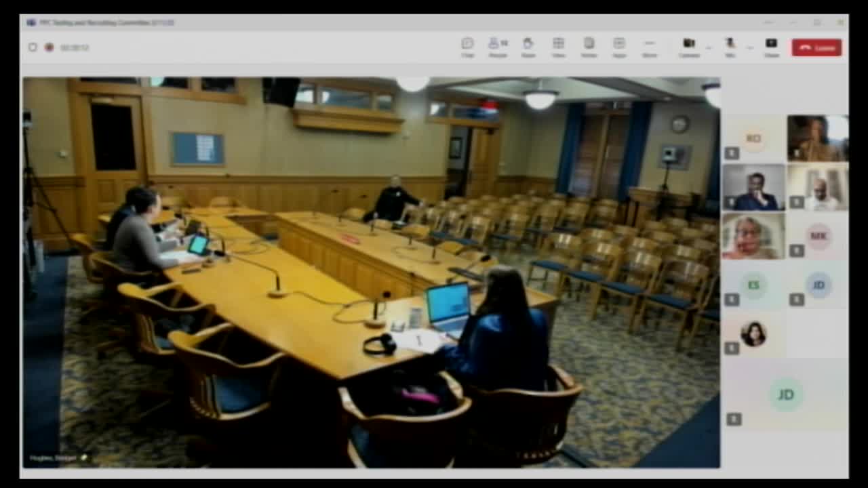This screenshot has height=488, width=868.
Task: Select the dark-haired woman profile photo tile
Action: 753,333
